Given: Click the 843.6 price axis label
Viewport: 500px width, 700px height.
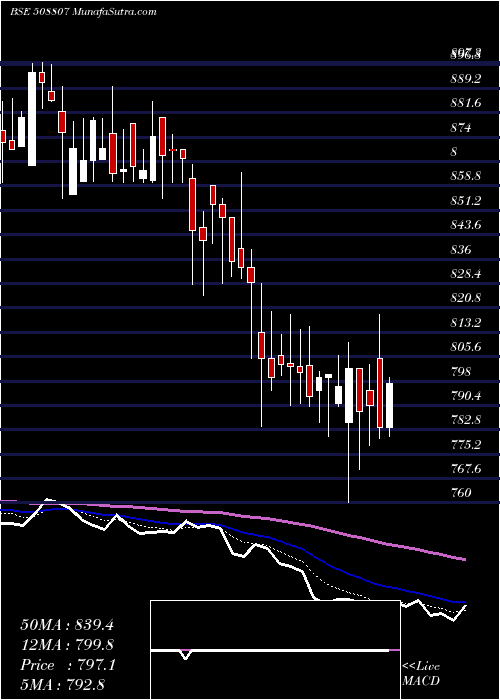Looking at the screenshot, I should [466, 225].
